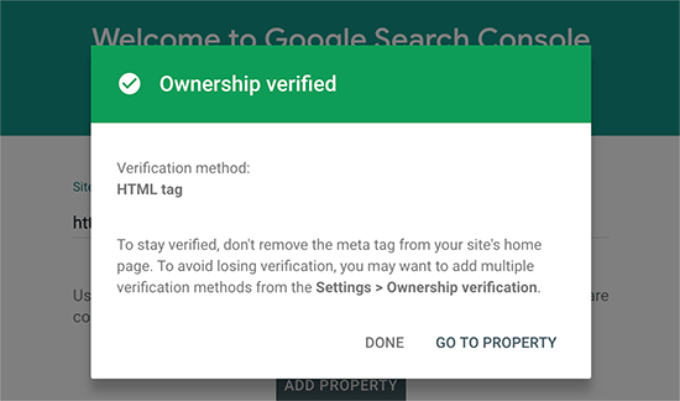Open the property via GO TO PROPERTY
Image resolution: width=680 pixels, height=401 pixels.
point(496,342)
